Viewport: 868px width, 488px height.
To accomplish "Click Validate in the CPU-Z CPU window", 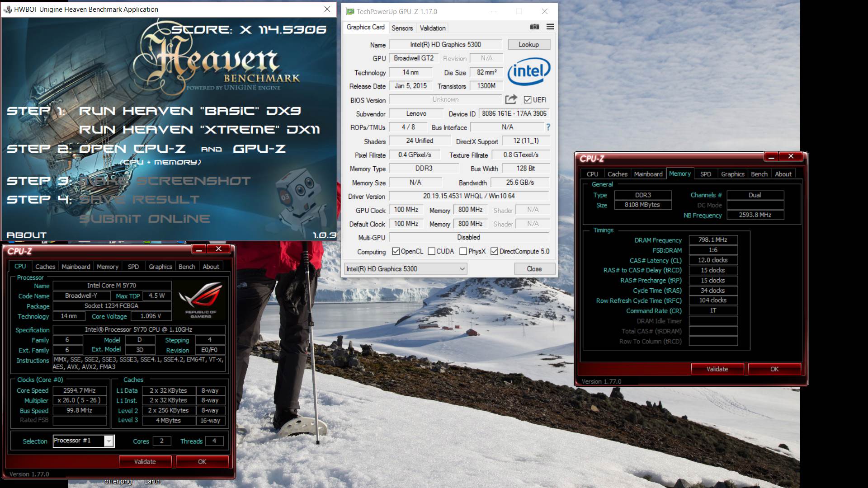I will (145, 462).
